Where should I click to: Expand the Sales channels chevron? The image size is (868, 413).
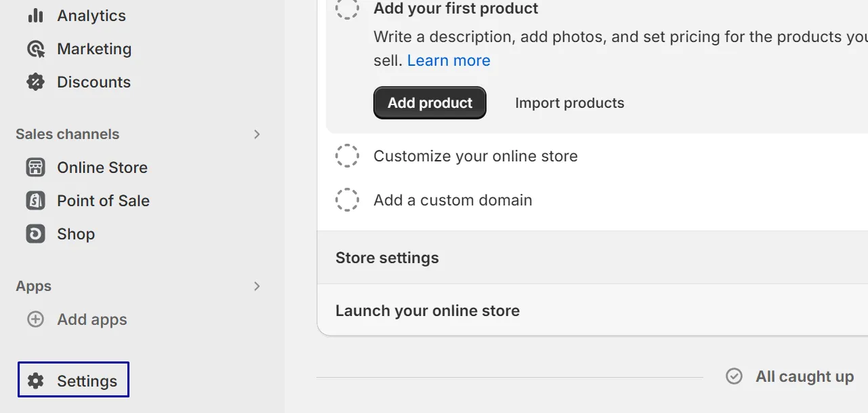click(x=257, y=134)
